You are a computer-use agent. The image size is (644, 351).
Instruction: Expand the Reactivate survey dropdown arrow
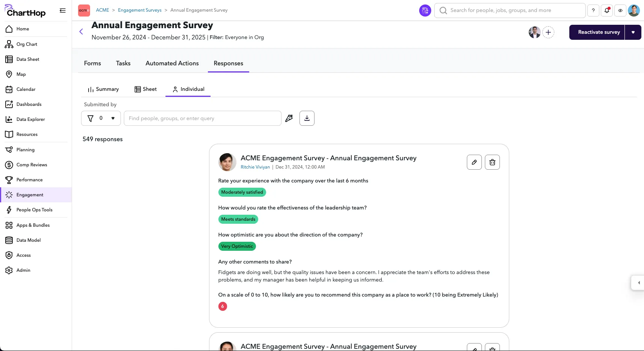click(633, 32)
